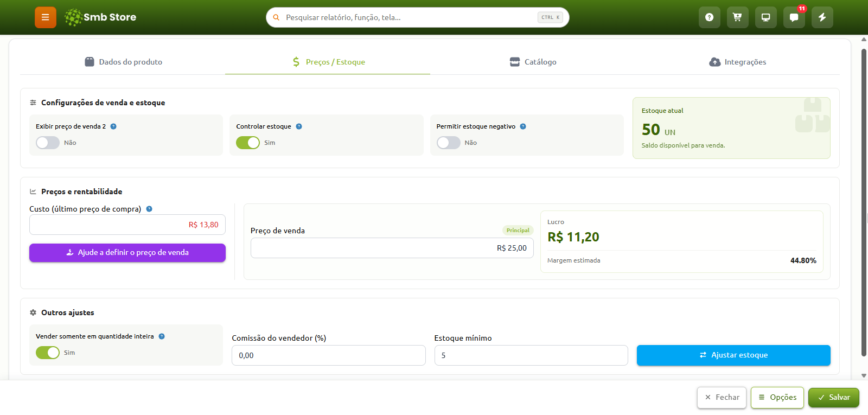This screenshot has height=415, width=868.
Task: Click the monitor screen icon
Action: (x=766, y=17)
